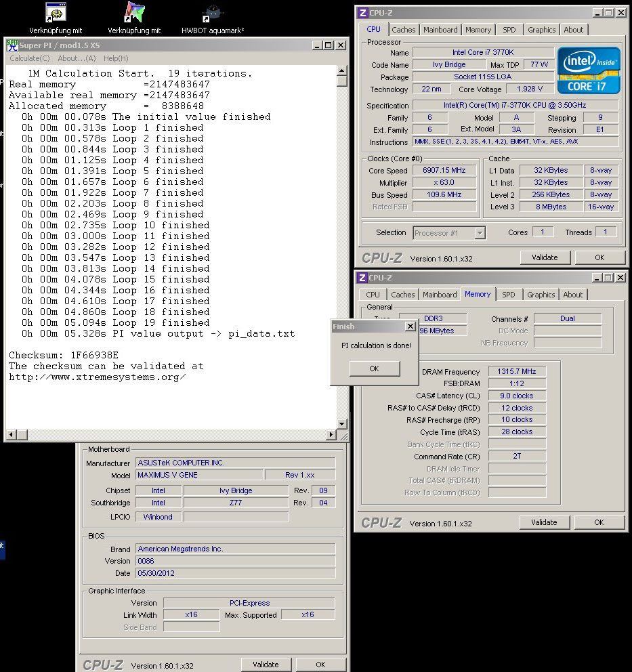Click Super PI vertical scrollbar up arrow
This screenshot has width=632, height=672.
pyautogui.click(x=341, y=70)
